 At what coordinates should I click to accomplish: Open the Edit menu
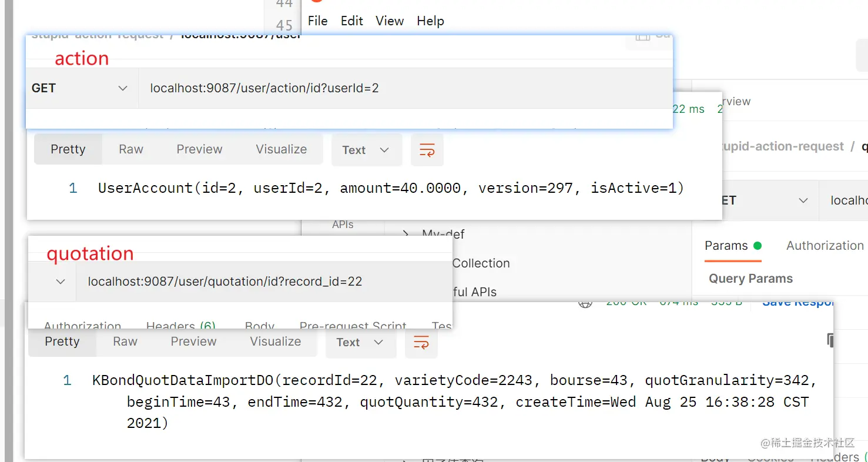(351, 21)
